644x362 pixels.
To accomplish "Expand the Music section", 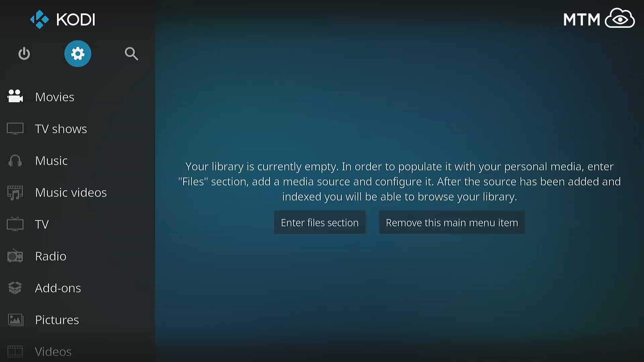I will (x=51, y=160).
